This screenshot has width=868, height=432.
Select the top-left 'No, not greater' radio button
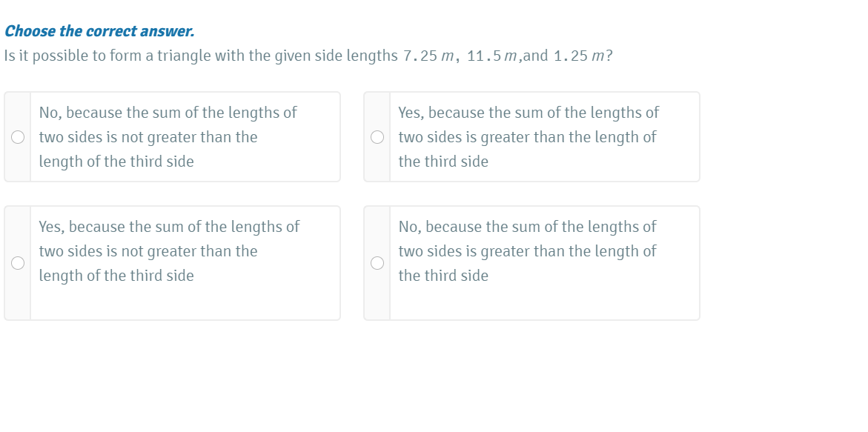18,137
